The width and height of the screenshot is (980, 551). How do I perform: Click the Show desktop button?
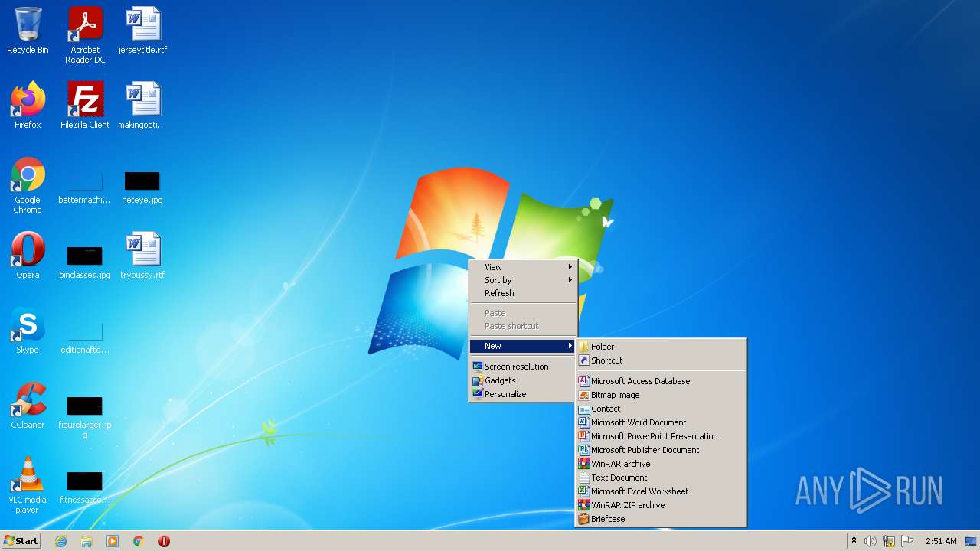tap(972, 541)
